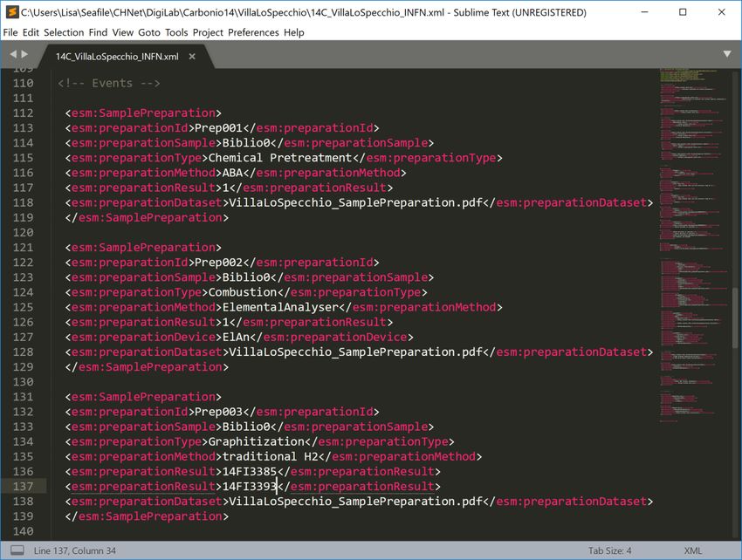This screenshot has height=560, width=742.
Task: Select the 14C_VillaLoSpecchio_INFN.xml tab
Action: [x=116, y=56]
